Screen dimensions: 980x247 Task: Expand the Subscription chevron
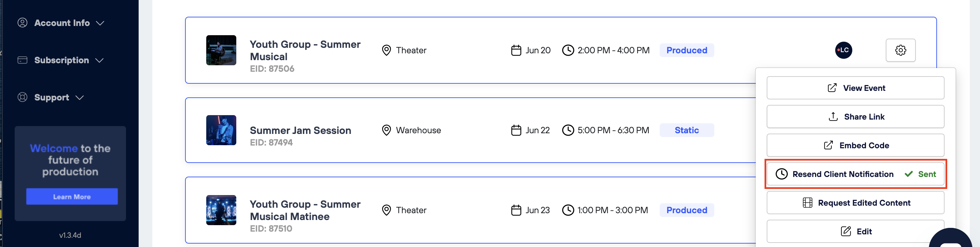(99, 60)
